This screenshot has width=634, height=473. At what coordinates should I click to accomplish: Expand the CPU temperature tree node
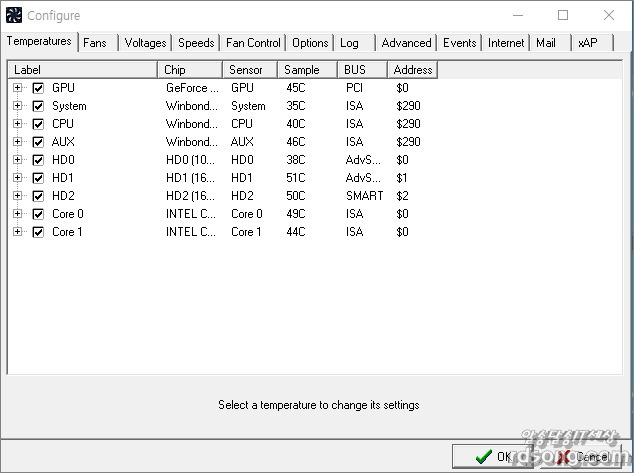[18, 124]
